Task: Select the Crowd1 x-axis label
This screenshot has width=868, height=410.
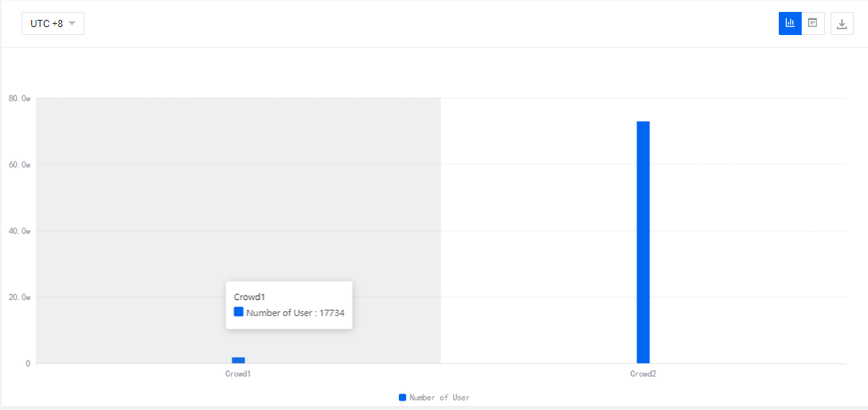Action: (x=238, y=373)
